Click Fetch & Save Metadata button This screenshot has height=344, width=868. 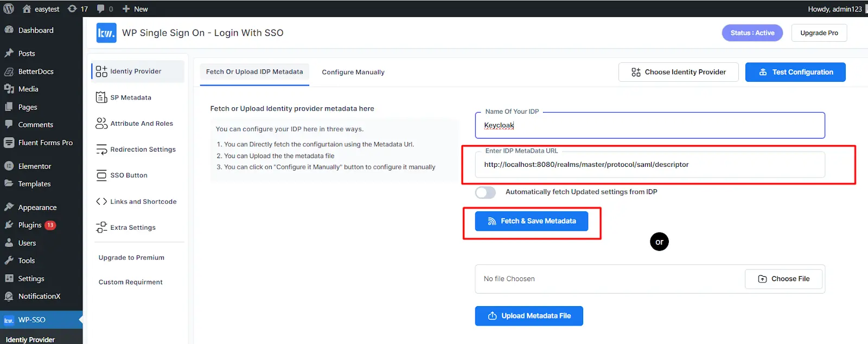(x=532, y=221)
